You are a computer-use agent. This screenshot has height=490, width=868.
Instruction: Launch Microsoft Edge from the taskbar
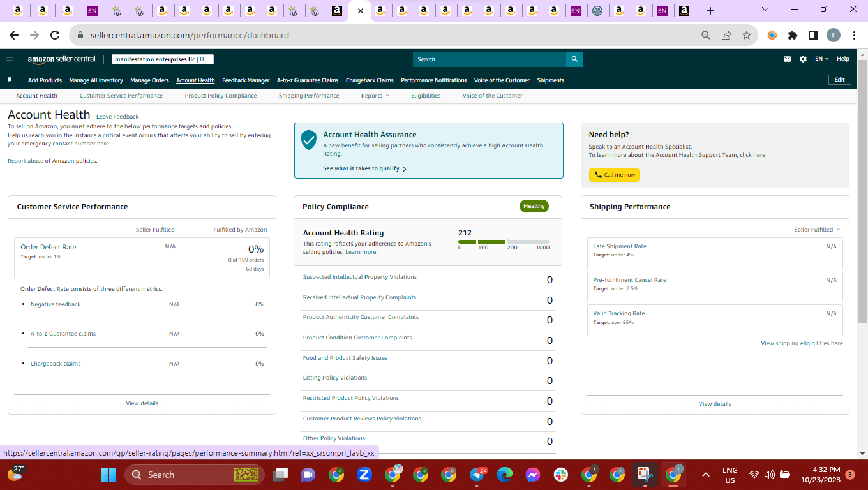(505, 475)
